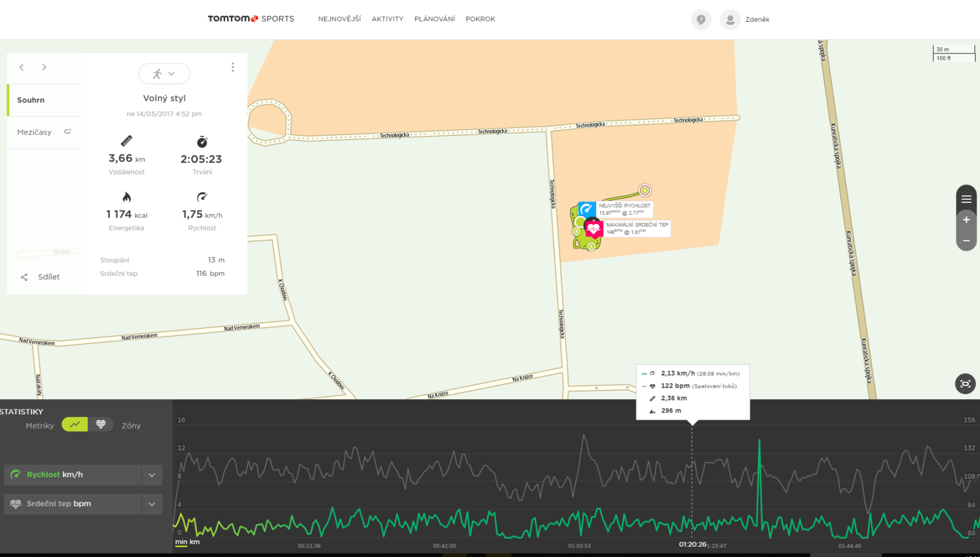
Task: Click the Zdeněk username
Action: [757, 20]
